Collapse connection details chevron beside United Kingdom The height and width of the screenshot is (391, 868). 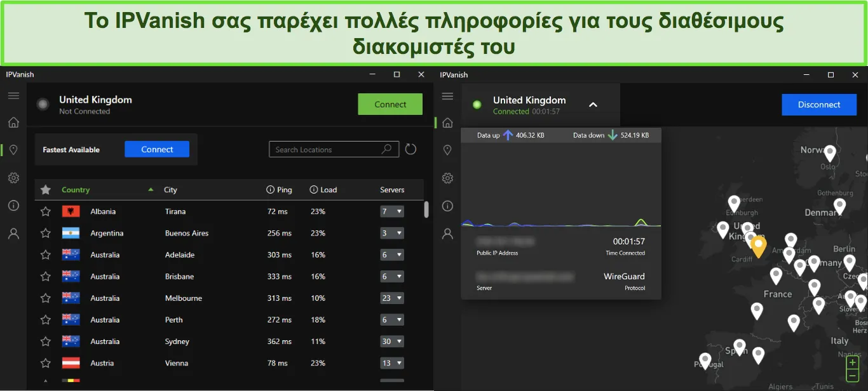pyautogui.click(x=593, y=105)
